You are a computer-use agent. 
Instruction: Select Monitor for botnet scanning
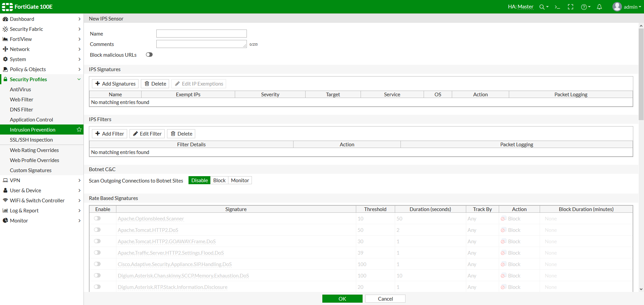pyautogui.click(x=240, y=181)
